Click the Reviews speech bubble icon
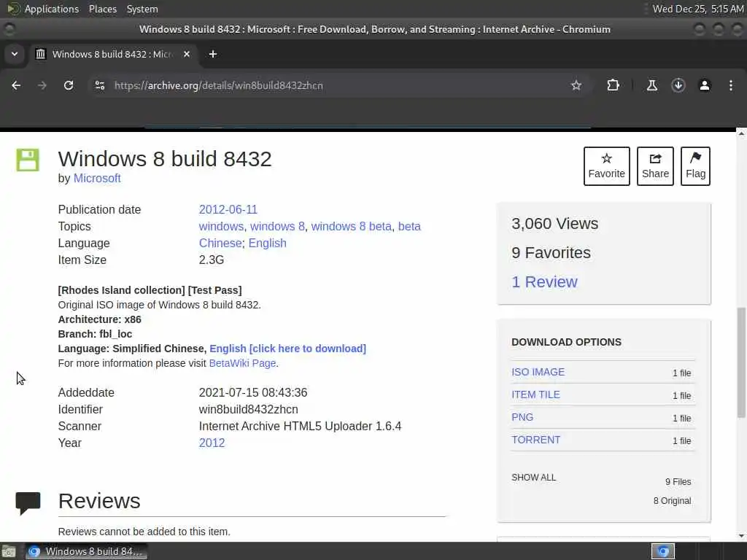Screen dimensions: 747x560 [28, 503]
